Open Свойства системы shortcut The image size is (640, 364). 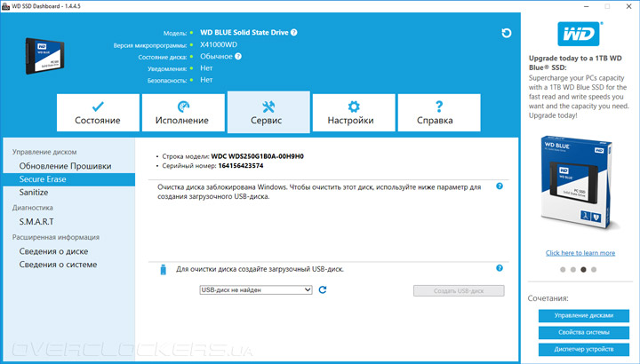[x=584, y=333]
